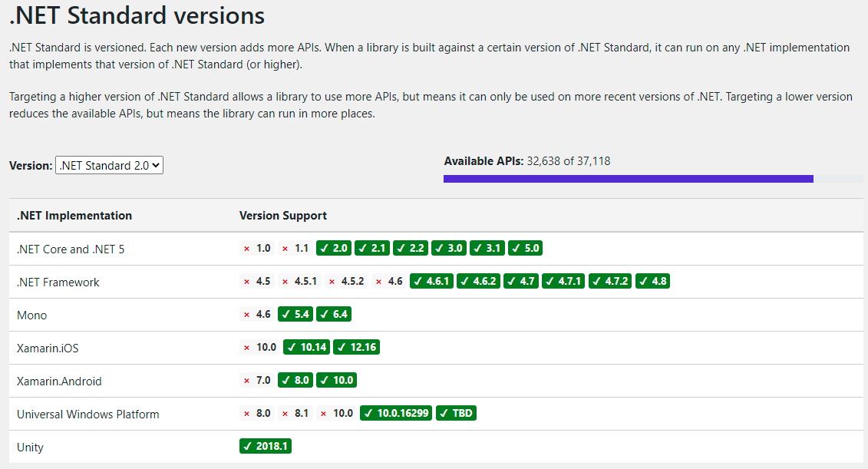Click the .NET Framework 4.6.2 supported badge

pos(479,281)
